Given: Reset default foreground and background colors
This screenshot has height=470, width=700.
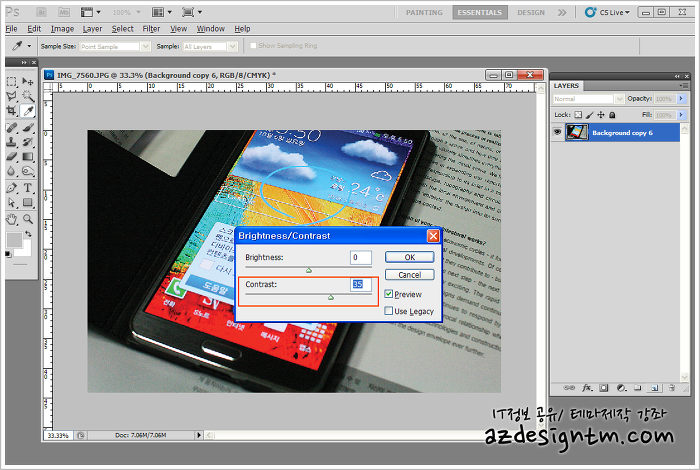Looking at the screenshot, I should 8,254.
